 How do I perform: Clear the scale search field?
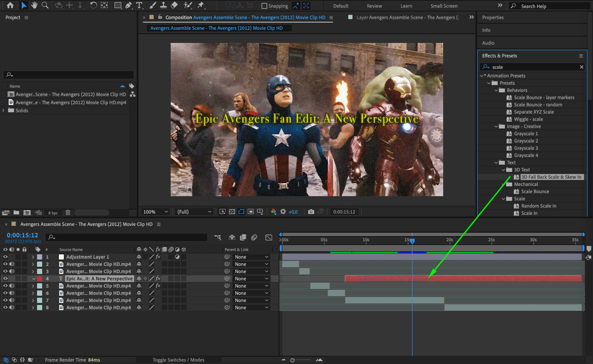click(x=581, y=67)
